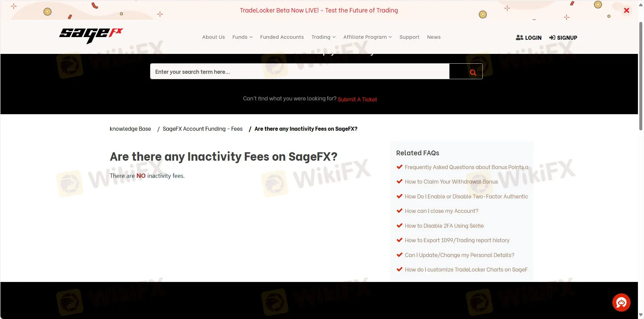Select the About Us menu item
Viewport: 644px width, 319px height.
(x=213, y=37)
